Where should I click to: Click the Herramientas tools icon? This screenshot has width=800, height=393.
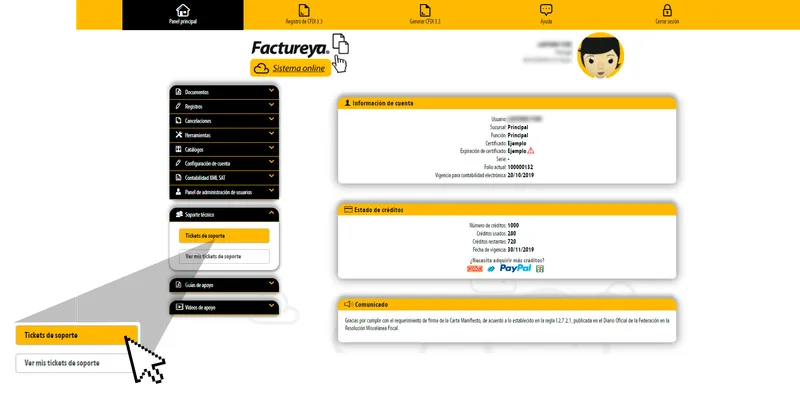point(178,135)
